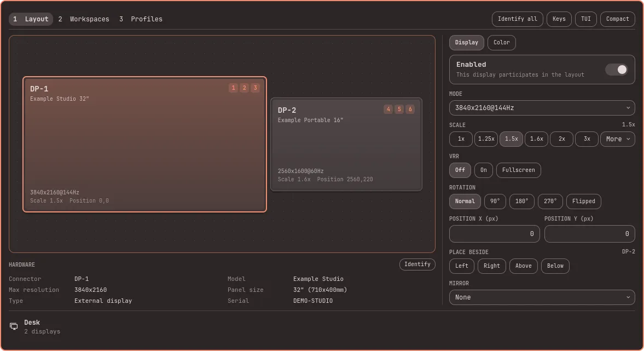This screenshot has height=351, width=644.
Task: Rotate display 90°
Action: (495, 202)
